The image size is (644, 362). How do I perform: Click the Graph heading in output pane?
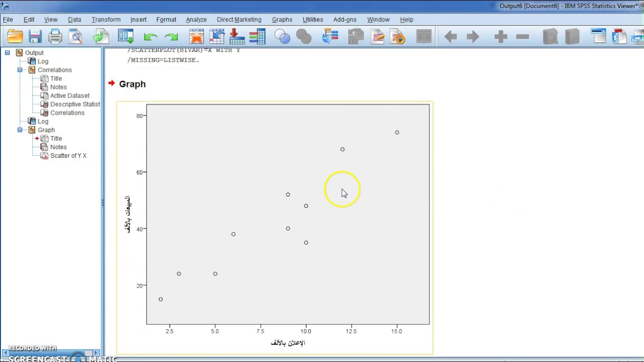coord(132,84)
